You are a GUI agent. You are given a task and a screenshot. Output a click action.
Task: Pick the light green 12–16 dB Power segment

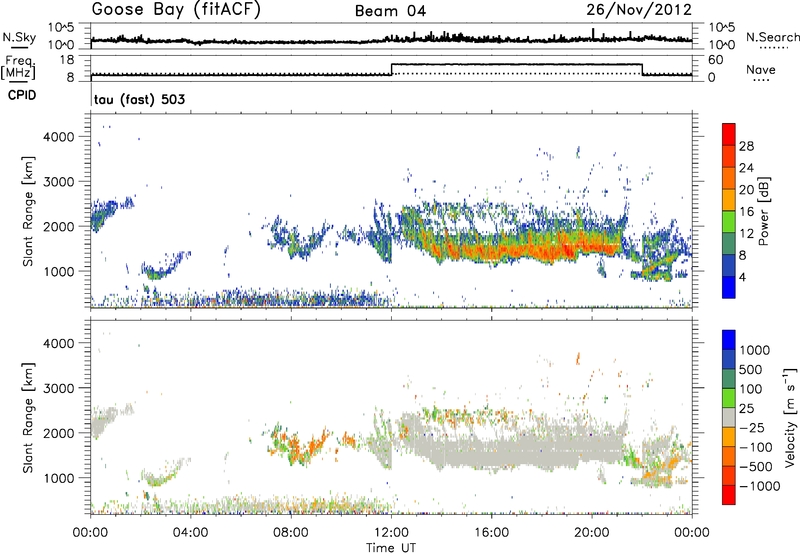(729, 221)
